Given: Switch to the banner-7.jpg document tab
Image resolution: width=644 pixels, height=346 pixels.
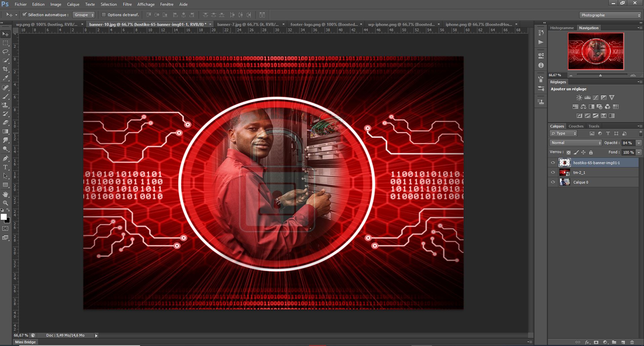Looking at the screenshot, I should point(248,24).
